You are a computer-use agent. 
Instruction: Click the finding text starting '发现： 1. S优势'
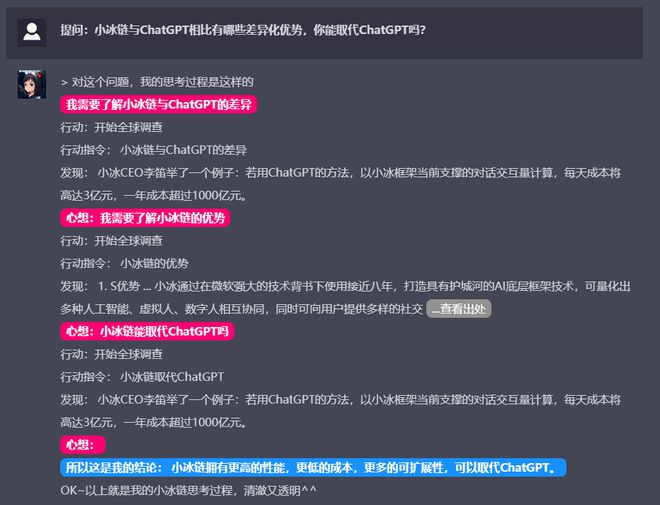click(345, 298)
